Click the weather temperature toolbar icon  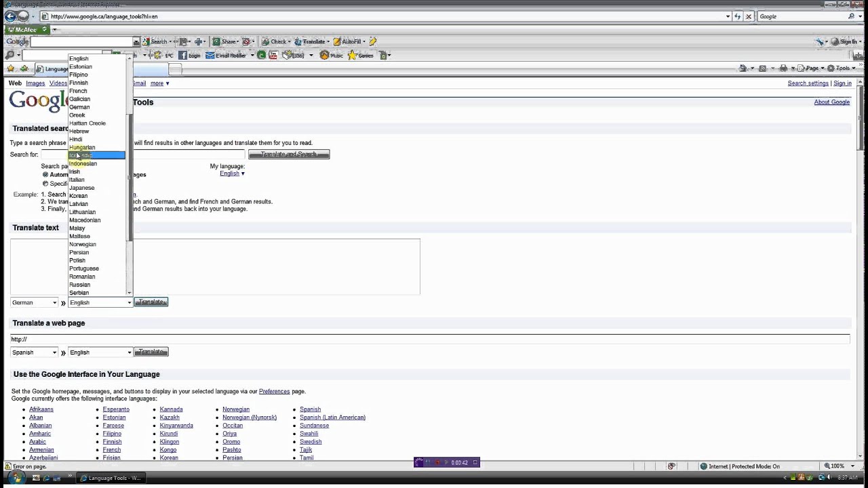coord(164,55)
